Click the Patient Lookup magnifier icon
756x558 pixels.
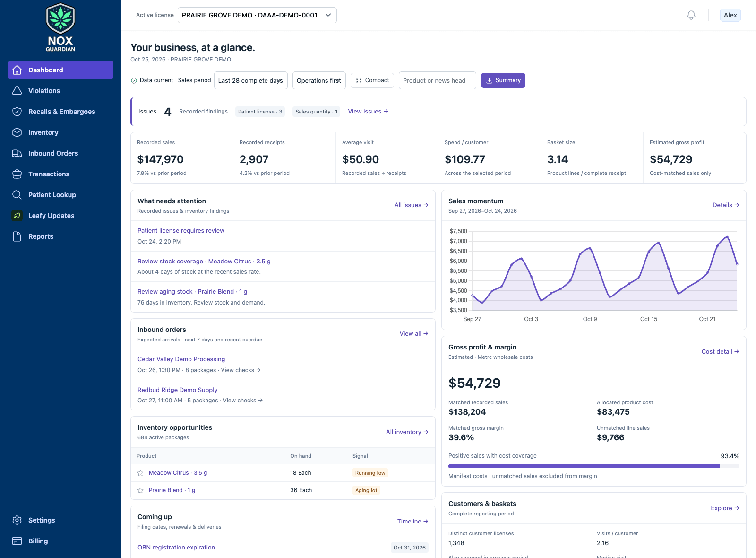17,195
